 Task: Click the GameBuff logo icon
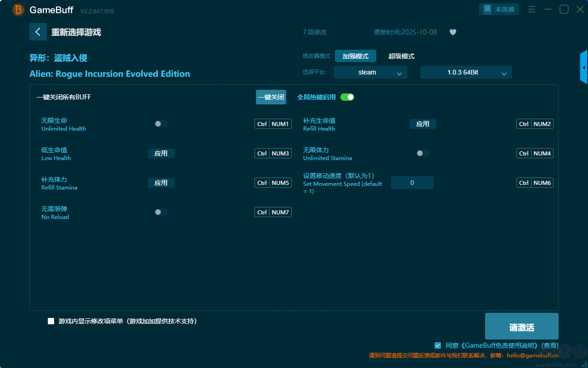18,10
